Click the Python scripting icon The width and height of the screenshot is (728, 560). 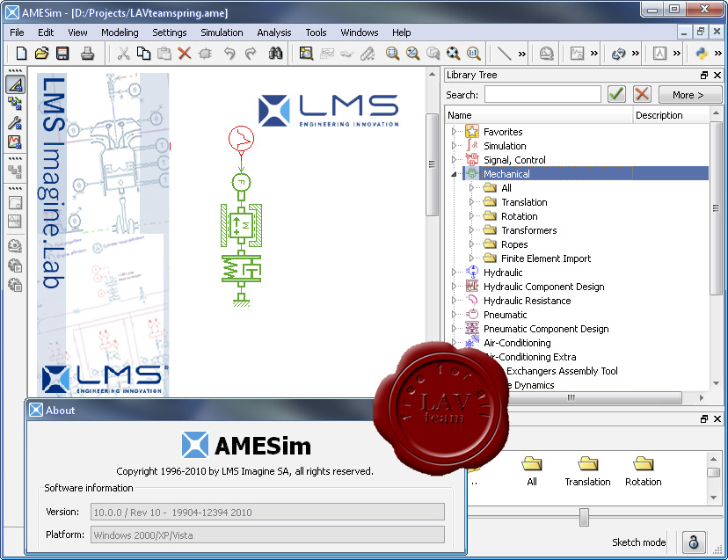click(x=702, y=54)
